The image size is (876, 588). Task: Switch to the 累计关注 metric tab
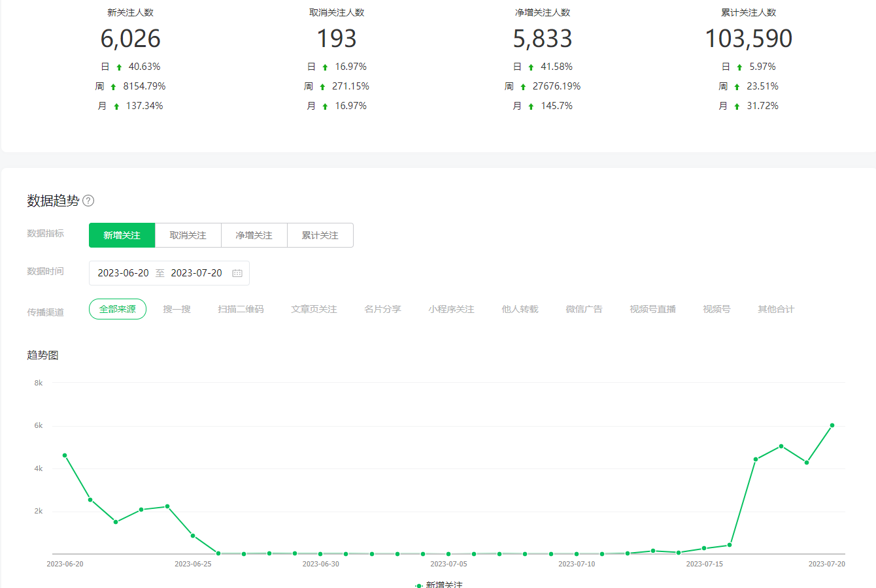(x=320, y=235)
